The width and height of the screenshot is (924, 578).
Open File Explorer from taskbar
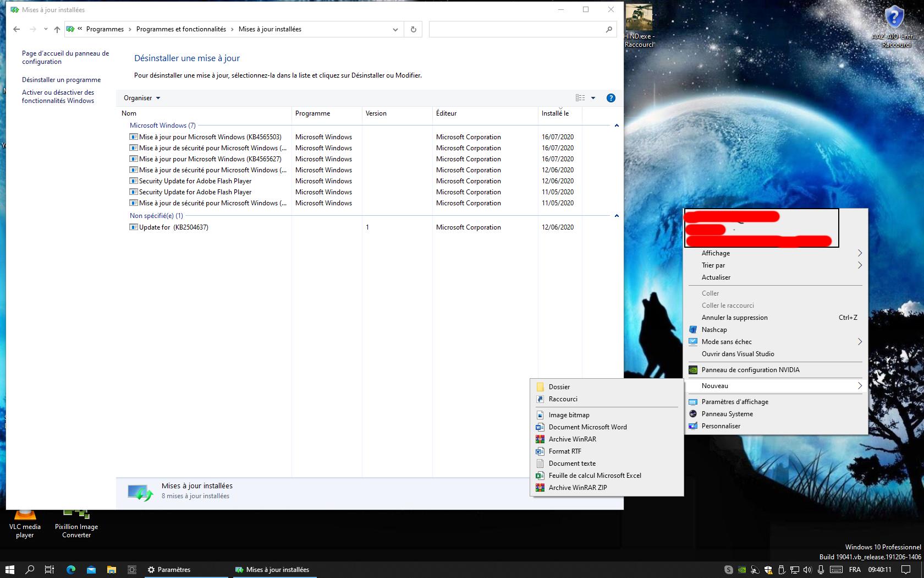(x=111, y=570)
